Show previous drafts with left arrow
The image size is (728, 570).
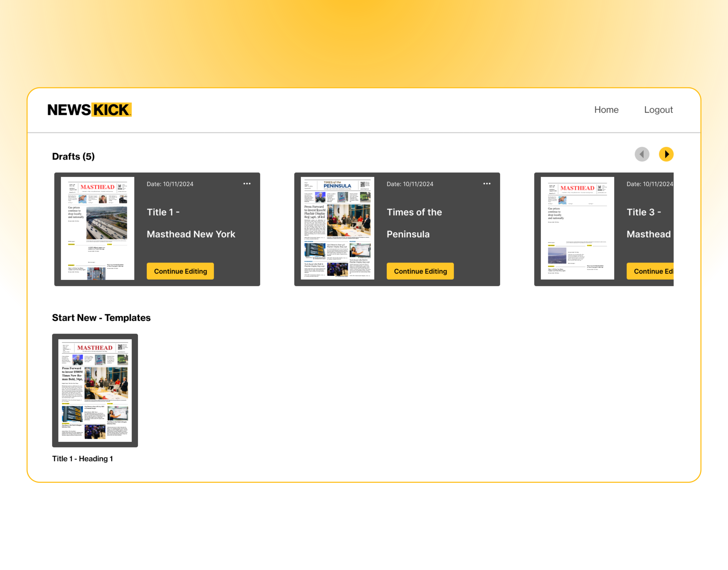642,154
